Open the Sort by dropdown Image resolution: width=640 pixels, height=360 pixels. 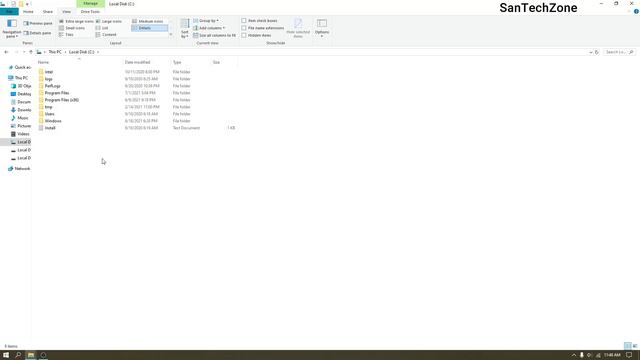tap(185, 29)
